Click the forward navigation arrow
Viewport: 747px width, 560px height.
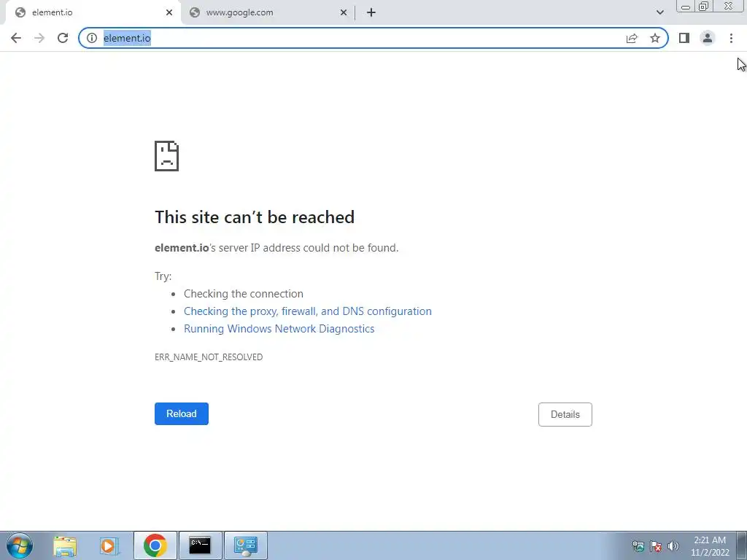click(39, 38)
